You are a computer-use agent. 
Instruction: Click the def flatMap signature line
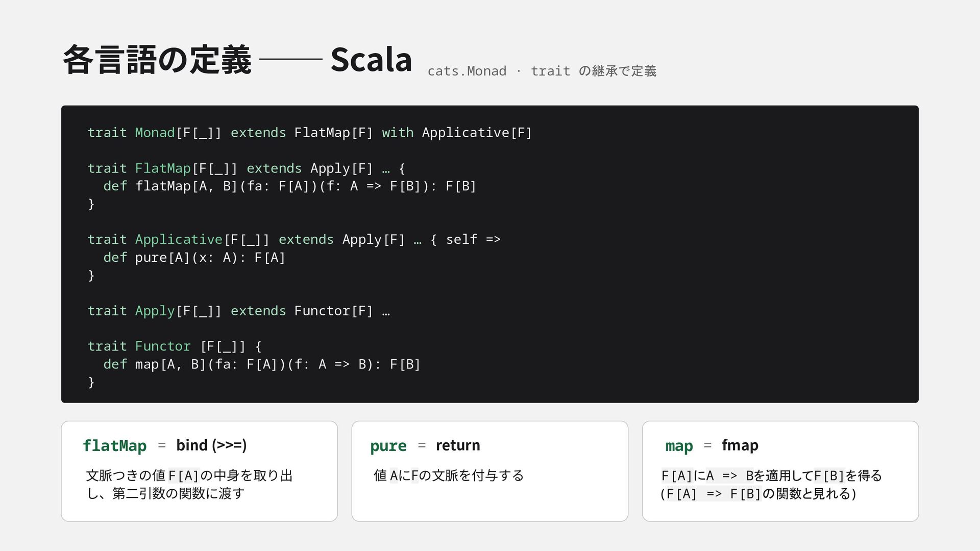(289, 186)
